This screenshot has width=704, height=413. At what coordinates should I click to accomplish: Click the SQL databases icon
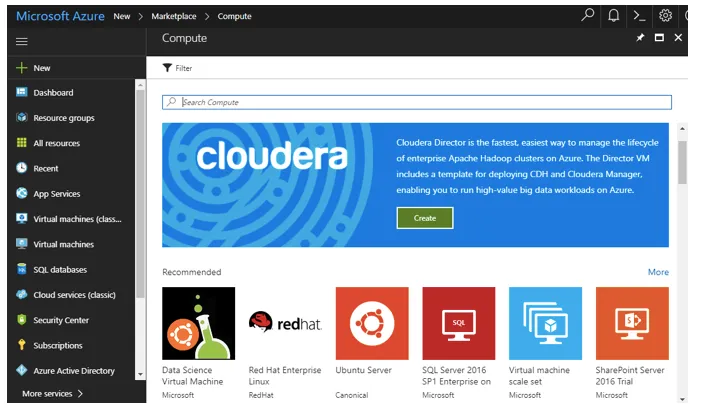pos(22,269)
